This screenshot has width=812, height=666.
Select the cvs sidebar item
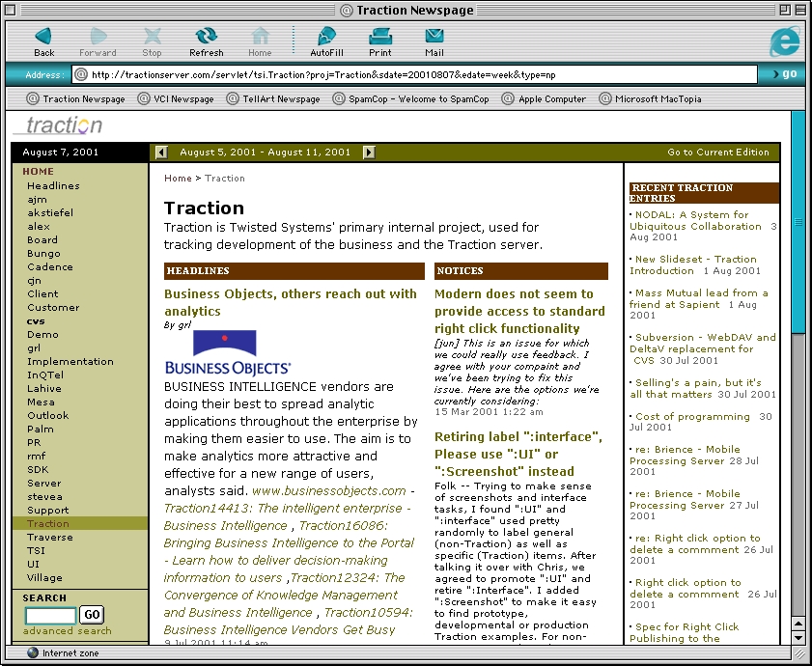coord(36,321)
